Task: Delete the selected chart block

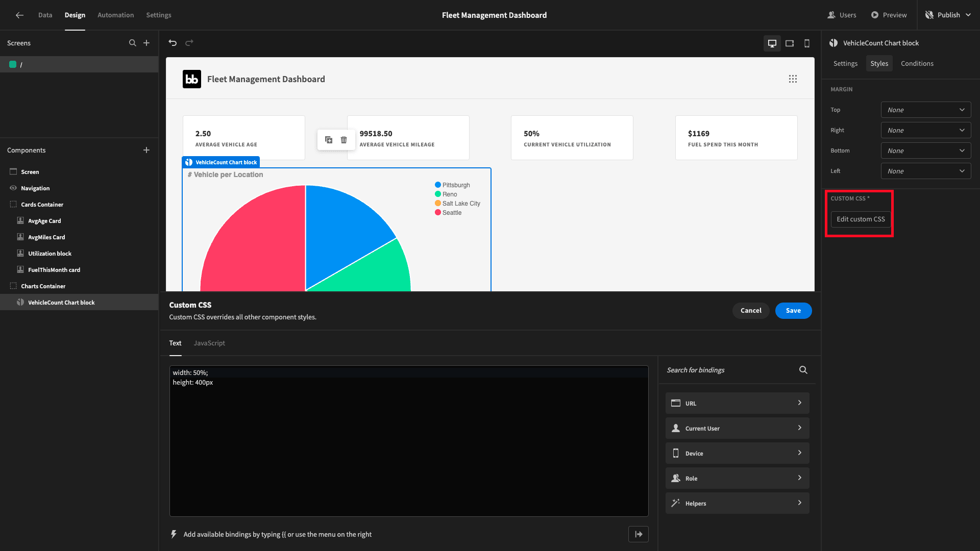Action: coord(344,140)
